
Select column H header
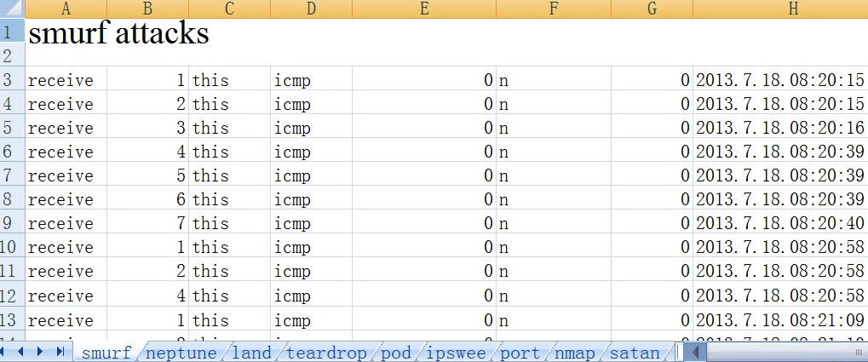click(780, 9)
